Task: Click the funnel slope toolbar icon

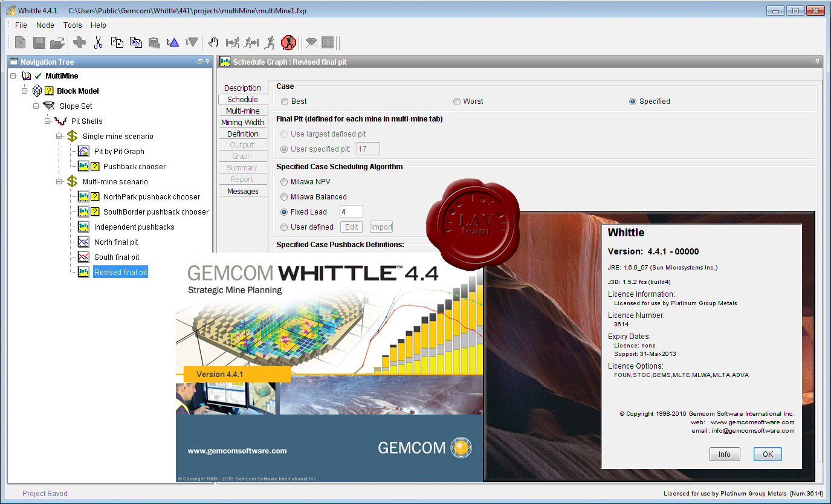Action: point(311,42)
